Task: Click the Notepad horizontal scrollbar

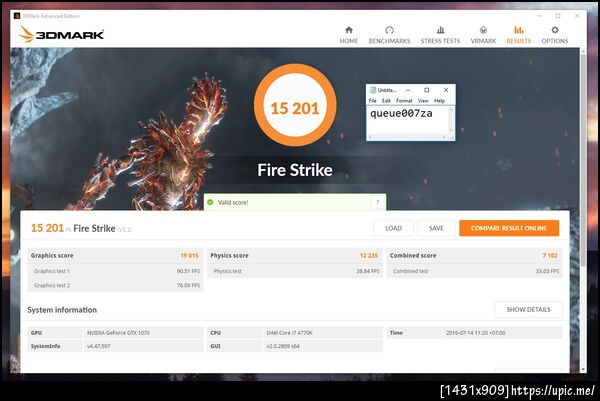Action: tap(408, 137)
